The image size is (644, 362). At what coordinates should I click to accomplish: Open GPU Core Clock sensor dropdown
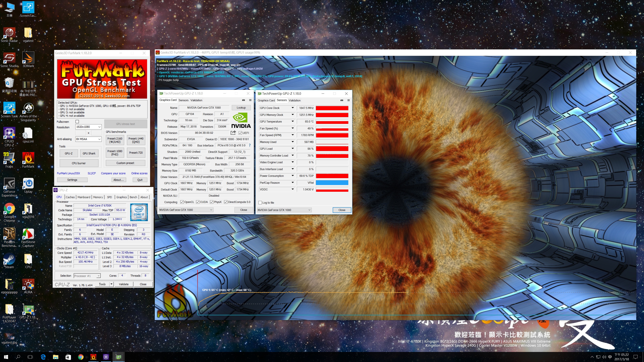point(292,108)
